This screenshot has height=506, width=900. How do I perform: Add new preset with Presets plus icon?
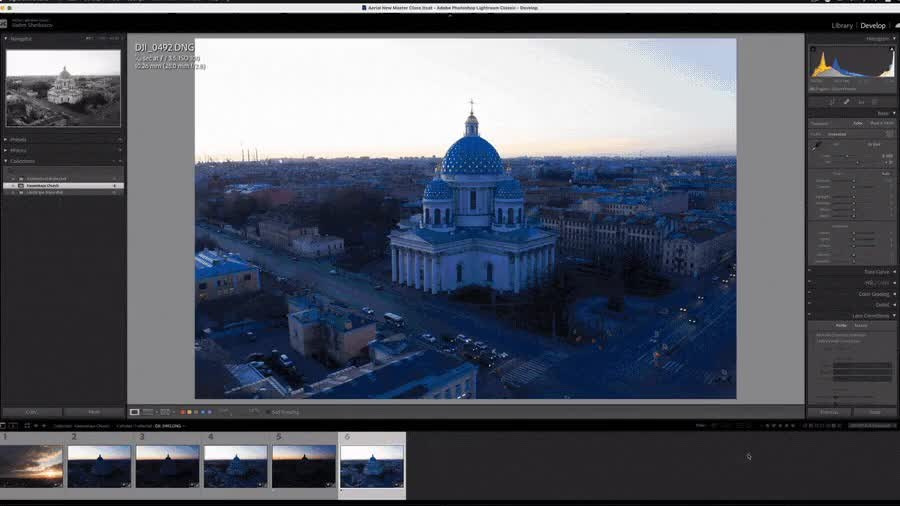coord(120,139)
